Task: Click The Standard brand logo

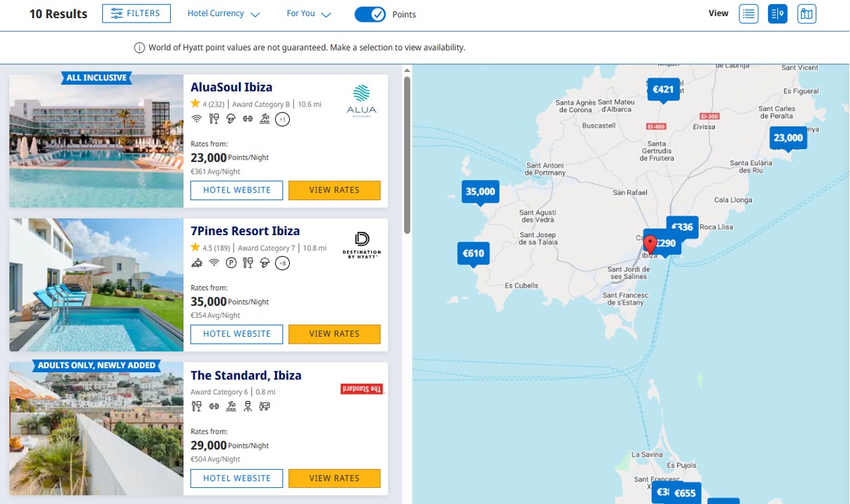Action: [x=362, y=389]
